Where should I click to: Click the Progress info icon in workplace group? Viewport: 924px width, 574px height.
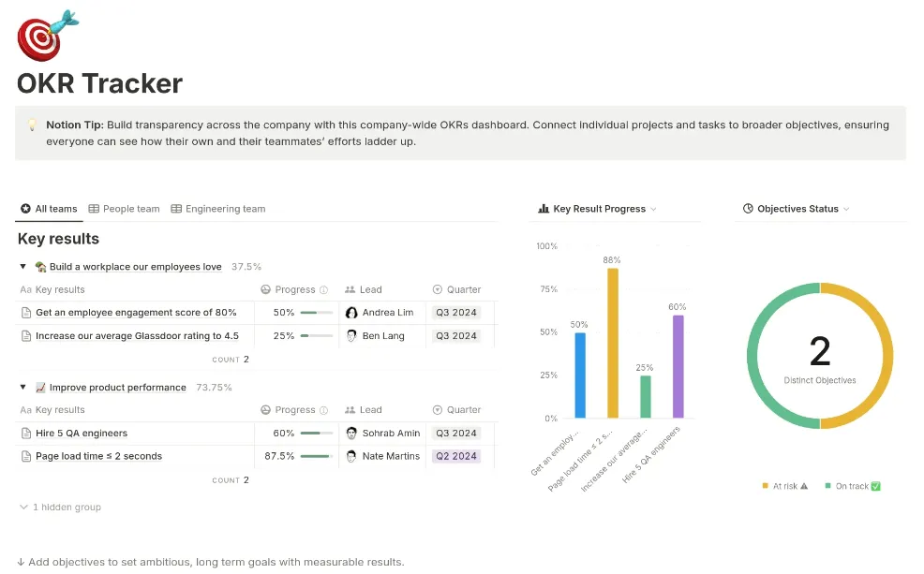(323, 289)
